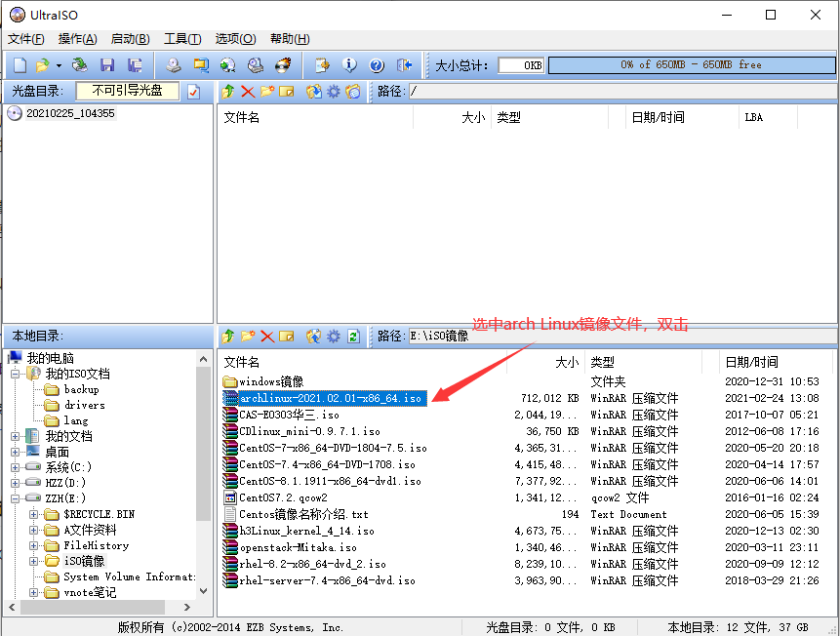The height and width of the screenshot is (636, 840).
Task: Click the local path field showing E:\iSO镜像
Action: point(622,336)
